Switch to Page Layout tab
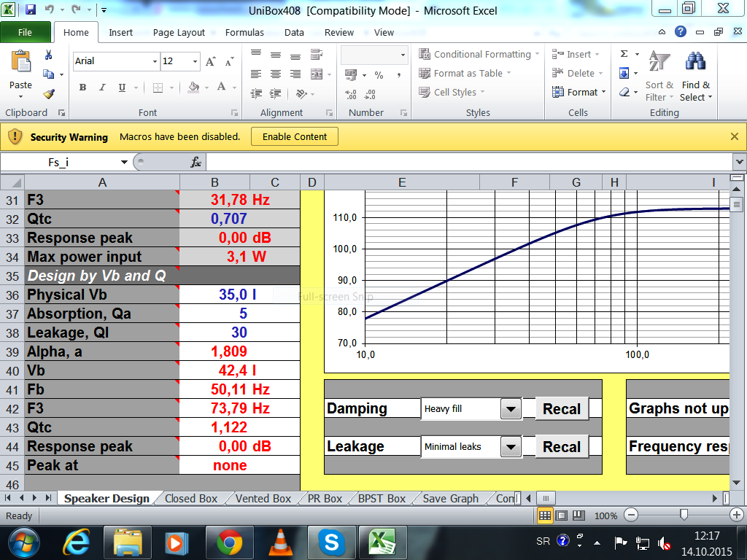The width and height of the screenshot is (747, 560). point(179,32)
